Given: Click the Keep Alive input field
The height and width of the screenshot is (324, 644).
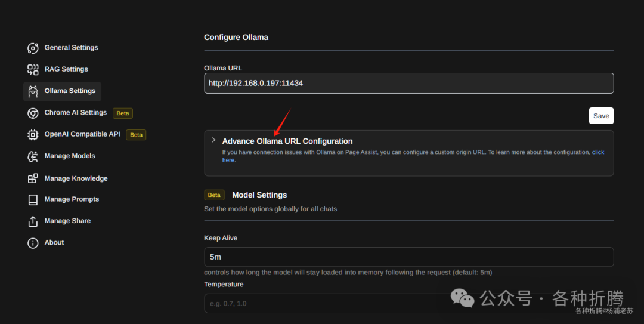Looking at the screenshot, I should click(x=408, y=257).
